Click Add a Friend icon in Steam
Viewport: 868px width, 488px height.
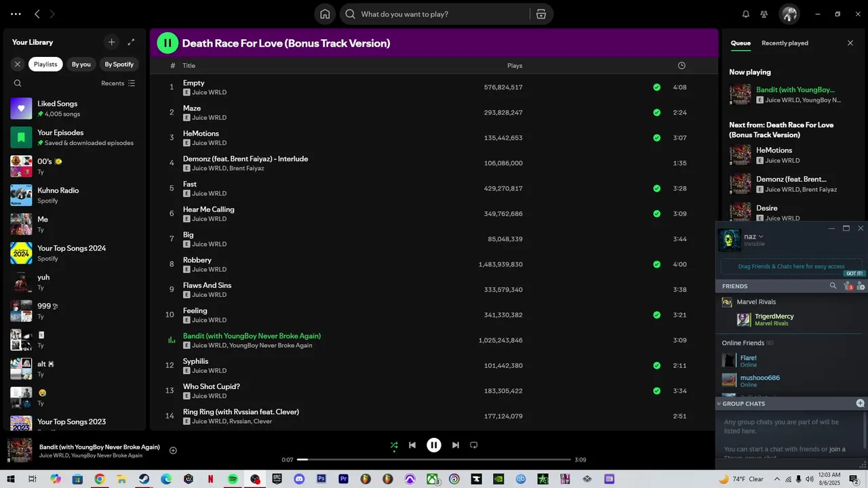pyautogui.click(x=861, y=286)
